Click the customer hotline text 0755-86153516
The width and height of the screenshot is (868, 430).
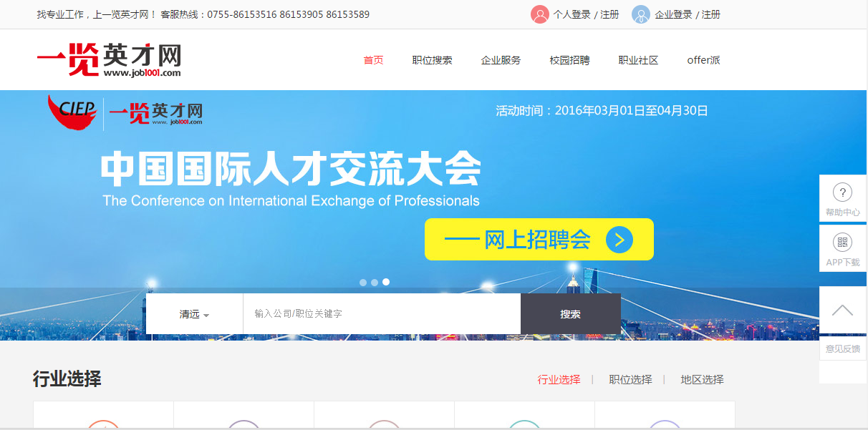pyautogui.click(x=242, y=14)
